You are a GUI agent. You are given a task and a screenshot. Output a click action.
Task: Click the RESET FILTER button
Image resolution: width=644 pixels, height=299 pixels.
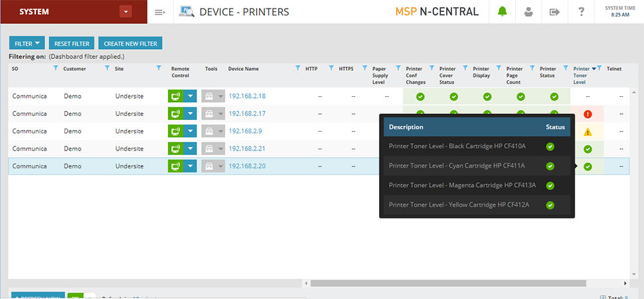(72, 43)
